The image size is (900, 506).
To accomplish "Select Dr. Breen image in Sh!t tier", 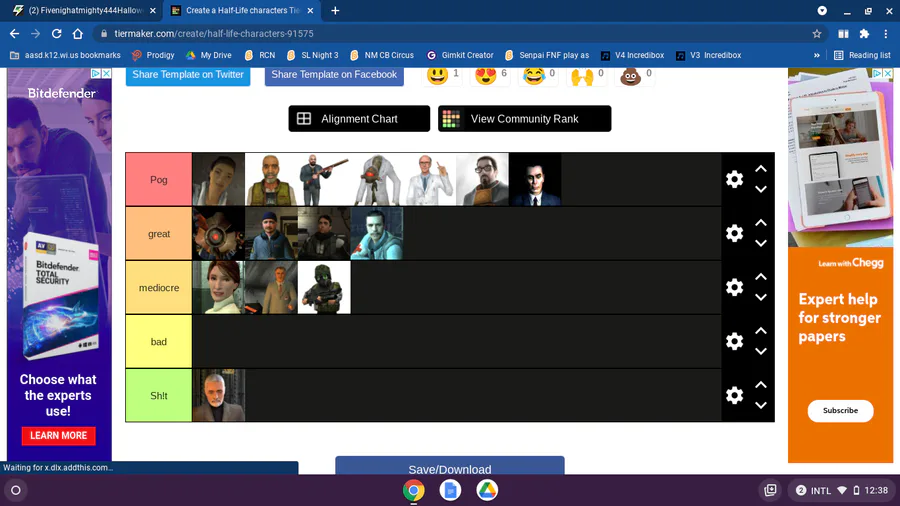I will pos(218,395).
